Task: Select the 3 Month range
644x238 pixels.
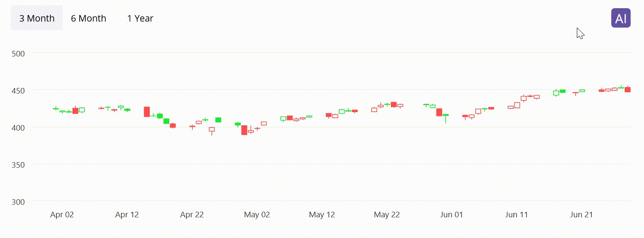Action: (x=37, y=18)
